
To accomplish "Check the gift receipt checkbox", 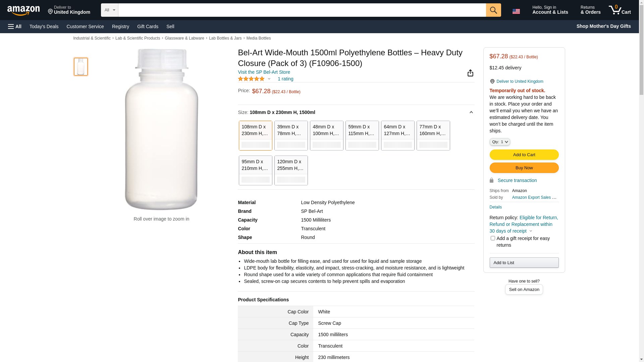I will point(492,238).
